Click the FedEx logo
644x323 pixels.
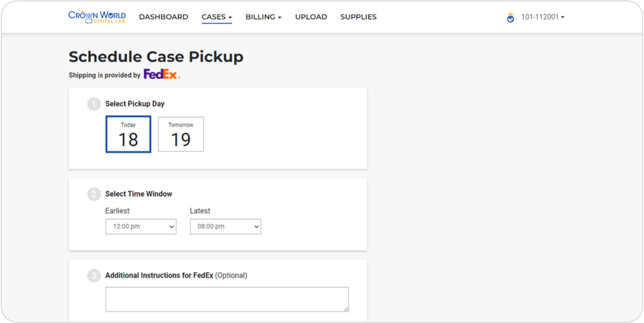pyautogui.click(x=162, y=74)
